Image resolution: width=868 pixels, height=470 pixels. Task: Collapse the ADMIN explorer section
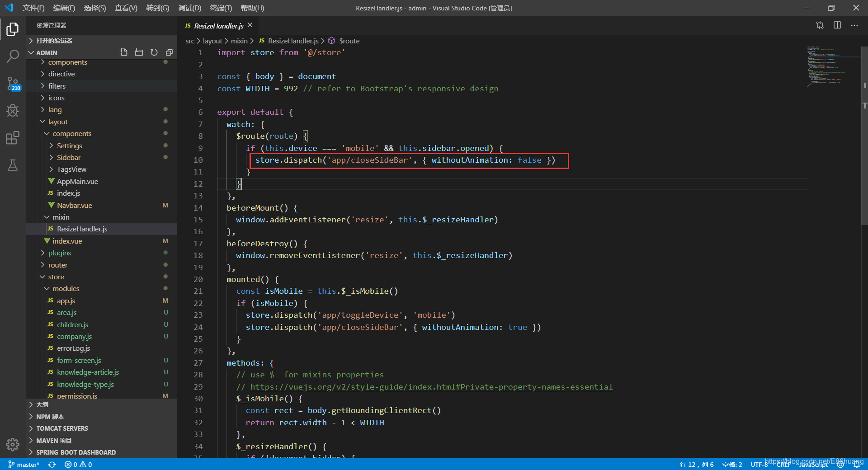pyautogui.click(x=47, y=52)
